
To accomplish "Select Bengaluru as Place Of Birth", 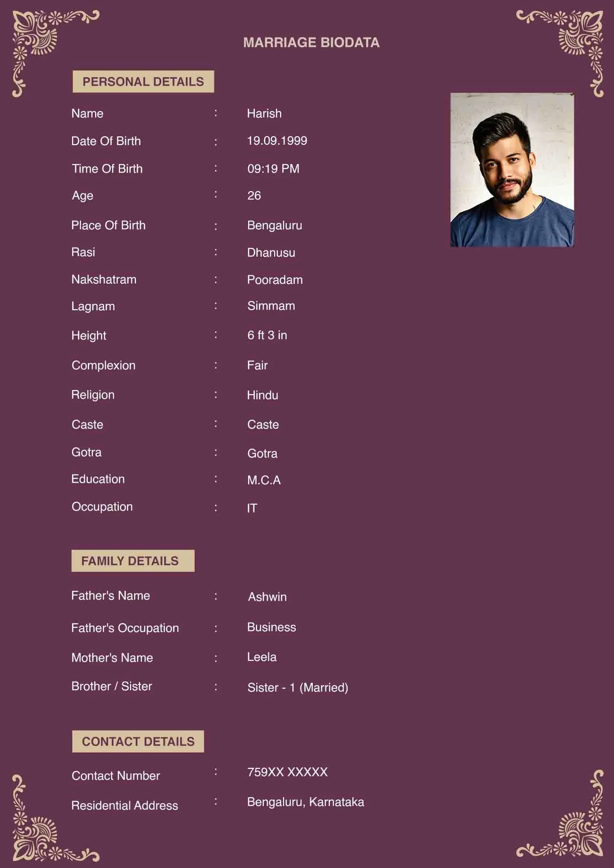I will click(x=274, y=226).
